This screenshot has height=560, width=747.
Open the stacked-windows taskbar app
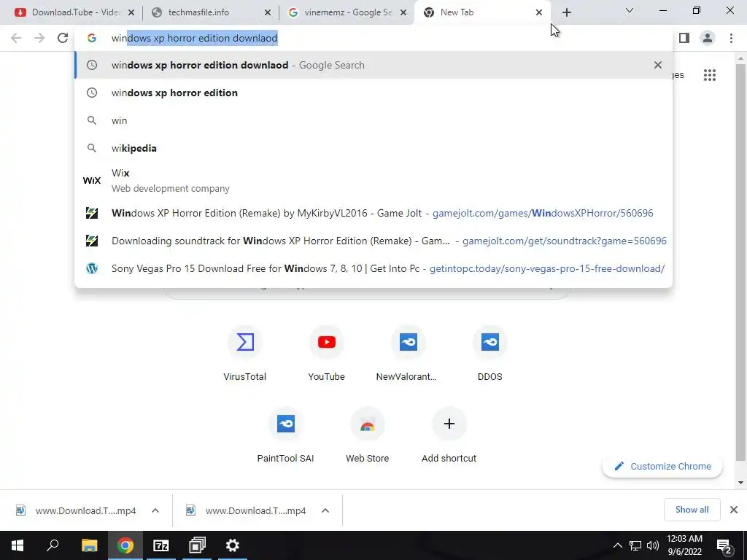(197, 545)
